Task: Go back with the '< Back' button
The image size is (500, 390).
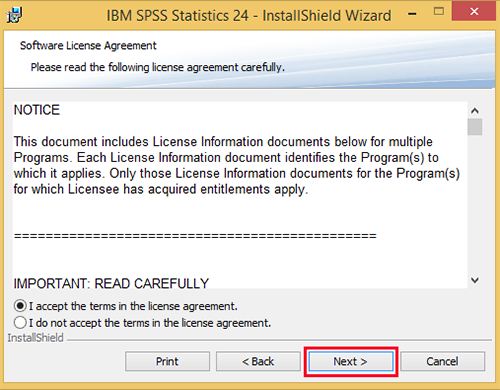Action: click(x=258, y=361)
